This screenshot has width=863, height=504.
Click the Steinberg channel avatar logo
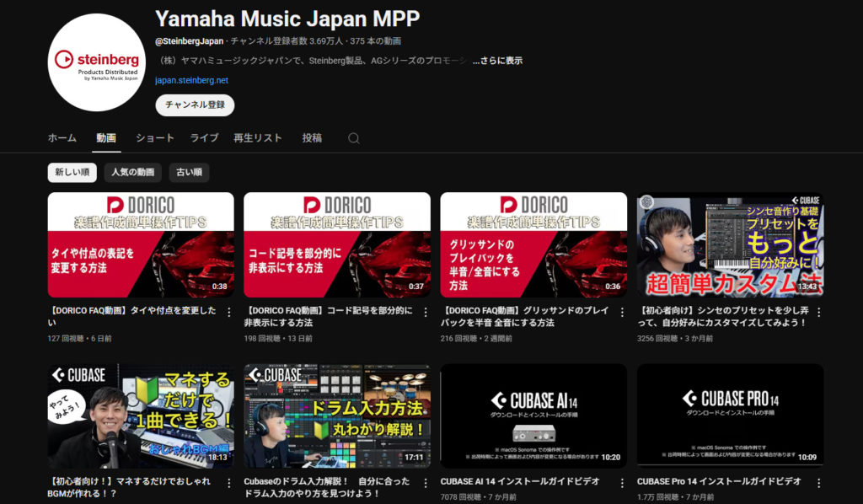tap(98, 63)
